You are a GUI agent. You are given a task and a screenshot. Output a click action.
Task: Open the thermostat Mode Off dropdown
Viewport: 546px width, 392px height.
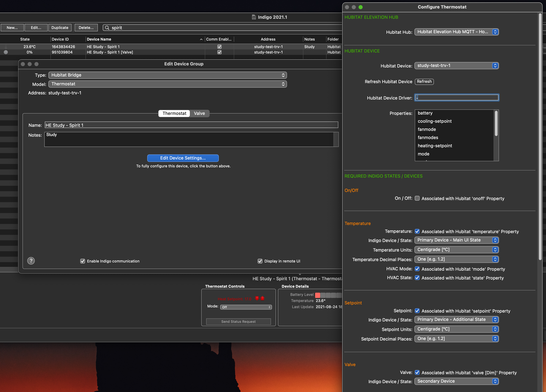(246, 307)
